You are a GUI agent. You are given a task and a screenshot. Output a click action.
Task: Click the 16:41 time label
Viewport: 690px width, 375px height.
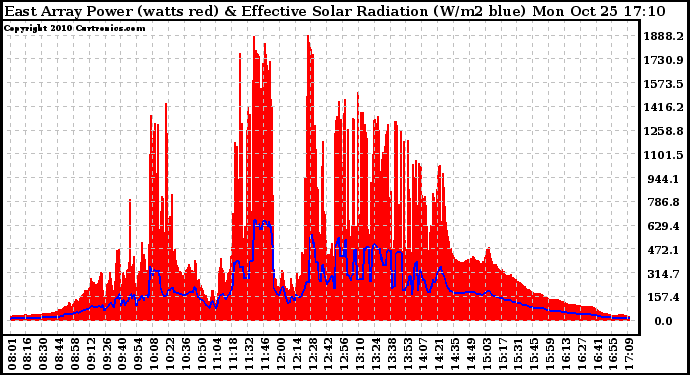(597, 354)
